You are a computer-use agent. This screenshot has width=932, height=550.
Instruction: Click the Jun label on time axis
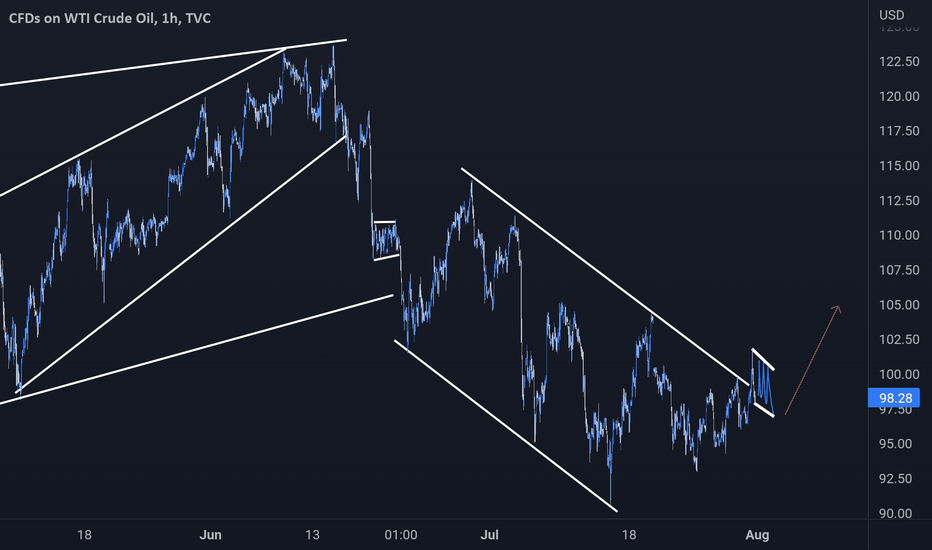pyautogui.click(x=210, y=535)
